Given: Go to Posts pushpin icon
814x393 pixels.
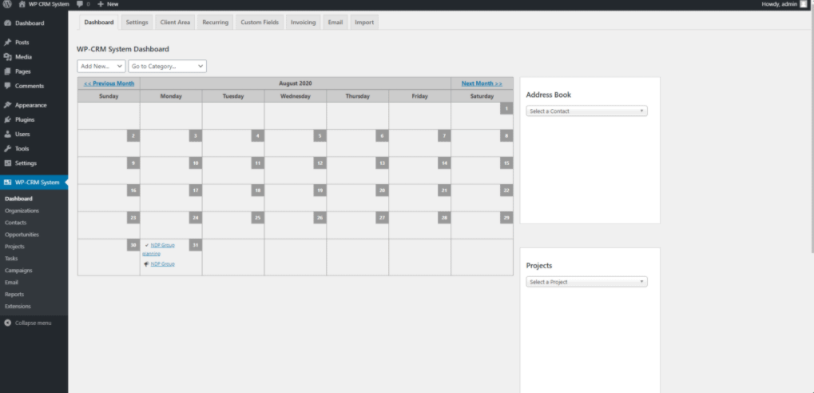Looking at the screenshot, I should point(7,43).
